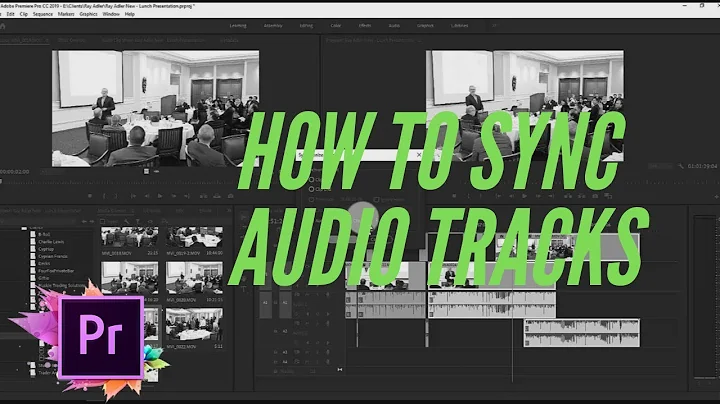Open the Graphics menu in menu bar

[88, 14]
